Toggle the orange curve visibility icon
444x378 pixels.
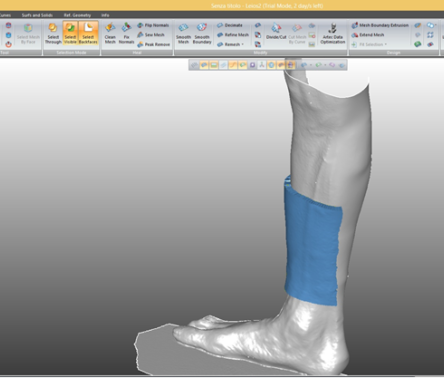(233, 65)
